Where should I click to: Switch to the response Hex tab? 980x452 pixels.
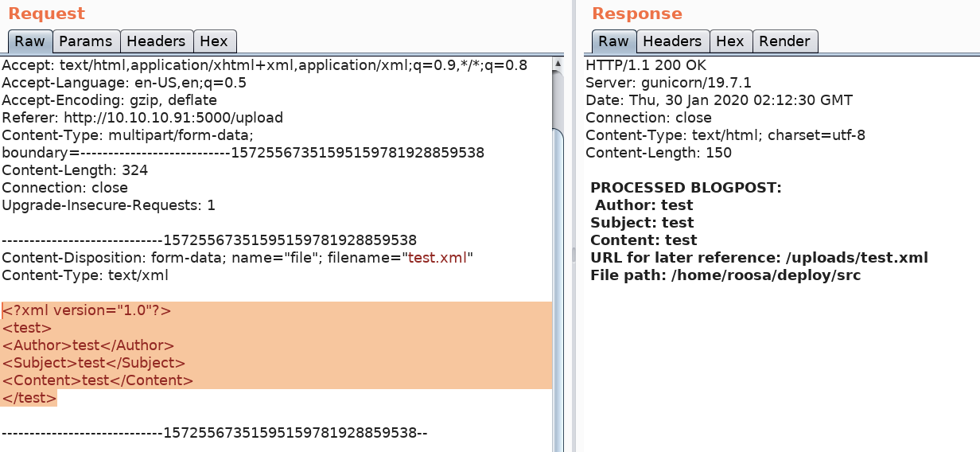click(x=729, y=41)
